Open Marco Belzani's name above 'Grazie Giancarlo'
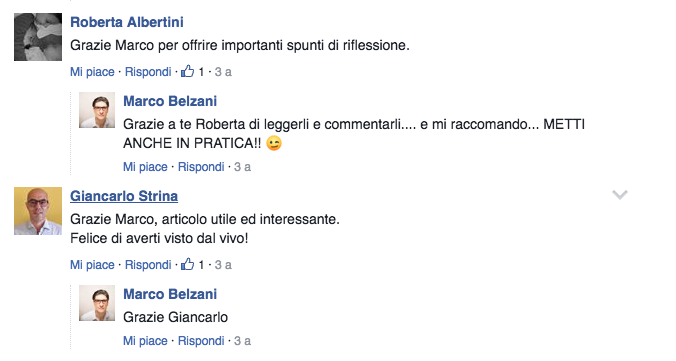 (170, 294)
